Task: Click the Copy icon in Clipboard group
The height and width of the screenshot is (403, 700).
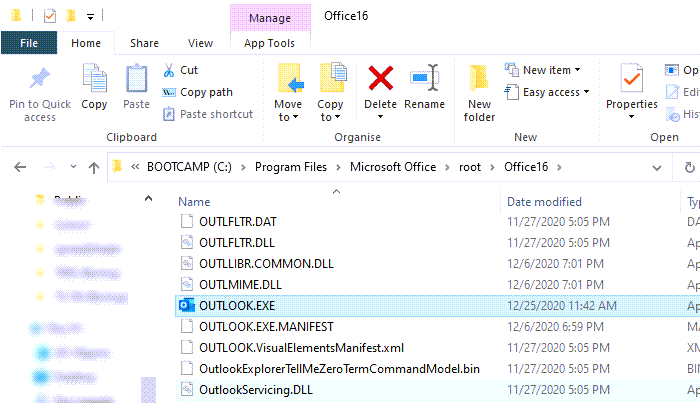Action: pos(94,79)
